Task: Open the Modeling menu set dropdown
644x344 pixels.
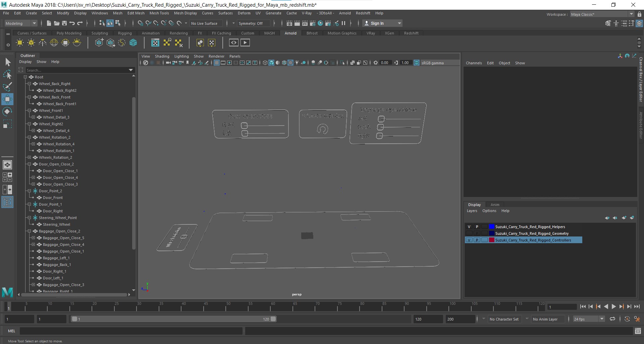Action: (x=21, y=23)
